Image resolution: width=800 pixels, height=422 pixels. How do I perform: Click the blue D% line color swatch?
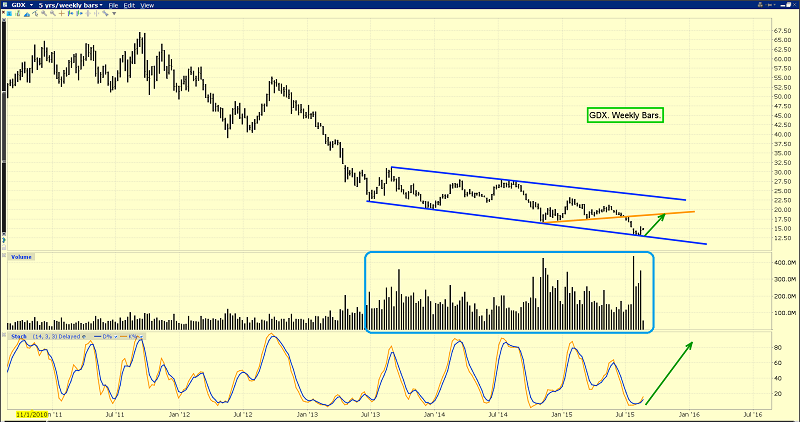[x=97, y=336]
